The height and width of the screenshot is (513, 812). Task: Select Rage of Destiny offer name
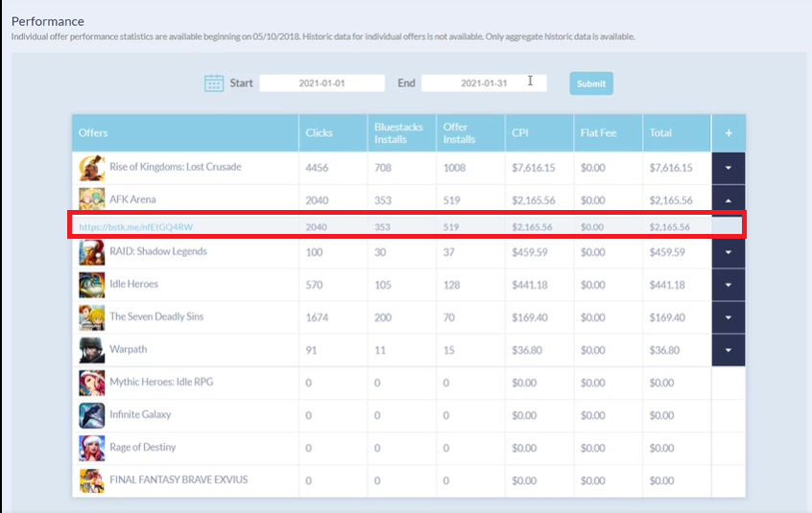(x=142, y=447)
